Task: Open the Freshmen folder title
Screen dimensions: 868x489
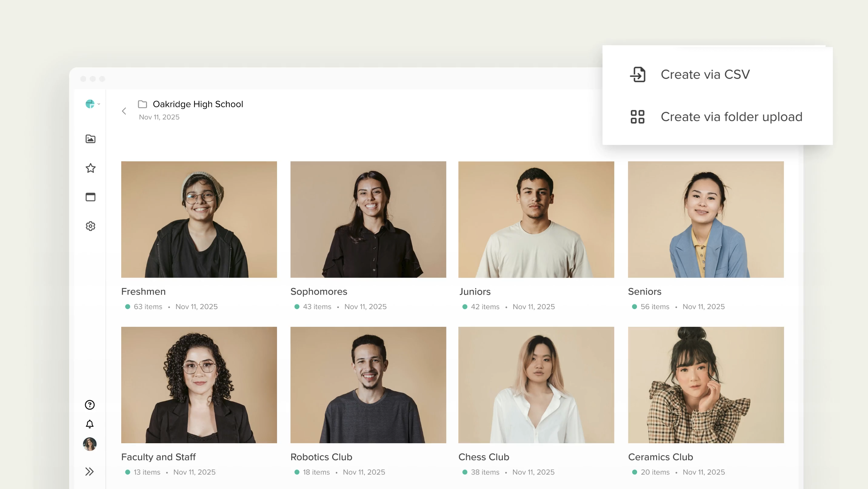Action: click(x=143, y=292)
